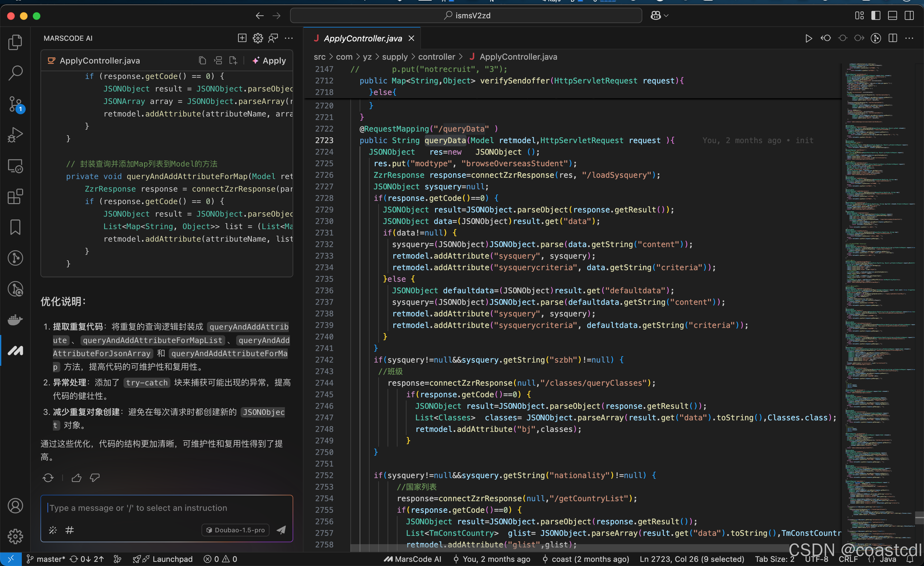Image resolution: width=924 pixels, height=566 pixels.
Task: Send the chat message
Action: coord(281,530)
